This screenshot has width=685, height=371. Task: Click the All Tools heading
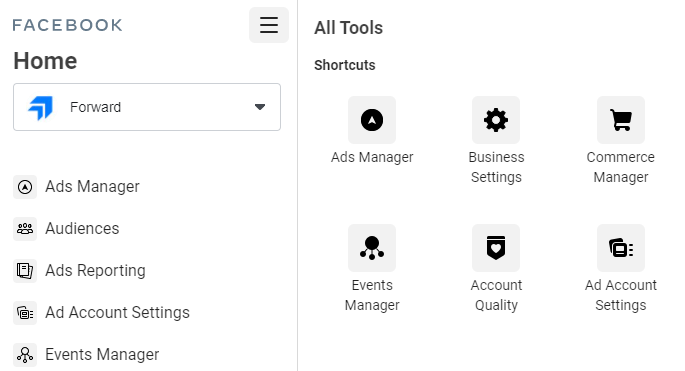(x=349, y=28)
